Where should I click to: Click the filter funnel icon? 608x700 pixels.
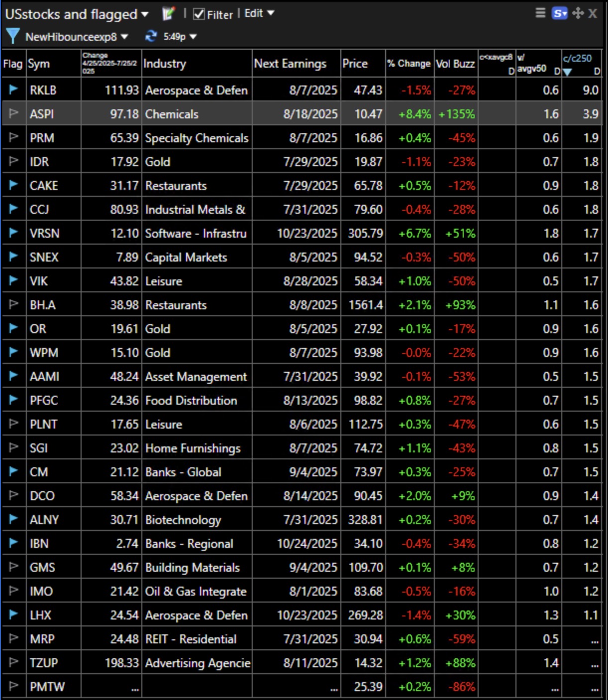[12, 36]
